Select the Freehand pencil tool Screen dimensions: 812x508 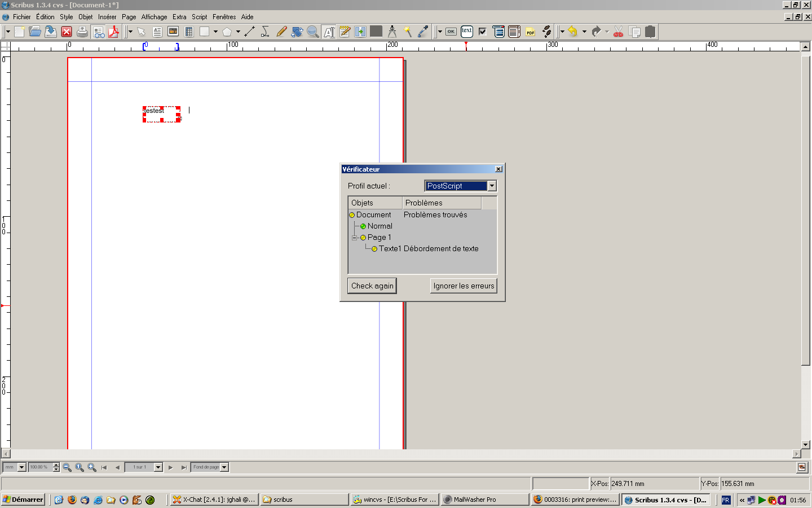pos(281,32)
